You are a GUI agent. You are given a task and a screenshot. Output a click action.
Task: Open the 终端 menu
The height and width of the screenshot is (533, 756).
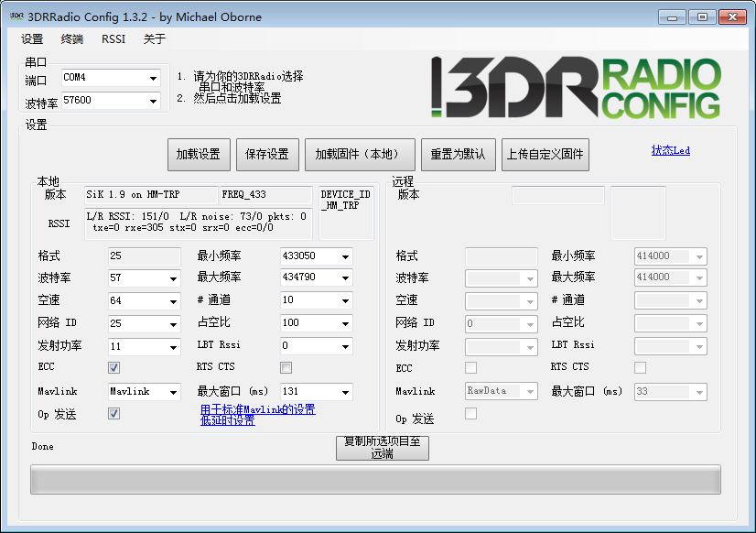[71, 39]
